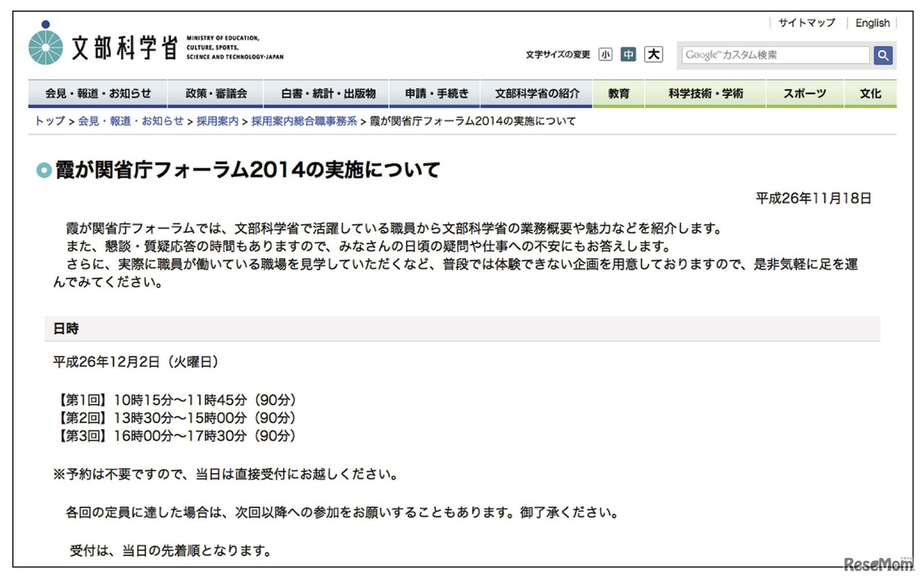Select the 大 large text size button

[x=653, y=55]
